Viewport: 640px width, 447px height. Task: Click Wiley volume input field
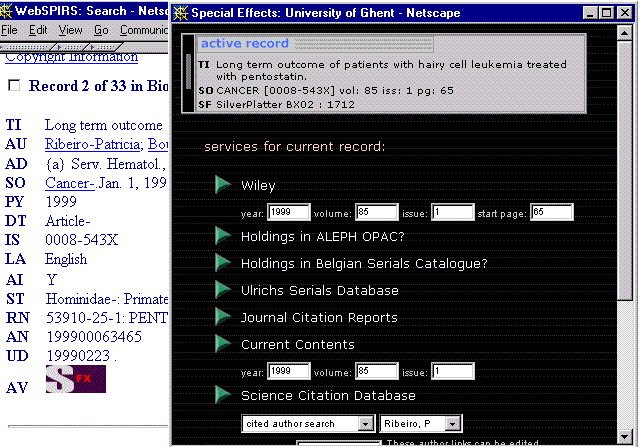[377, 212]
